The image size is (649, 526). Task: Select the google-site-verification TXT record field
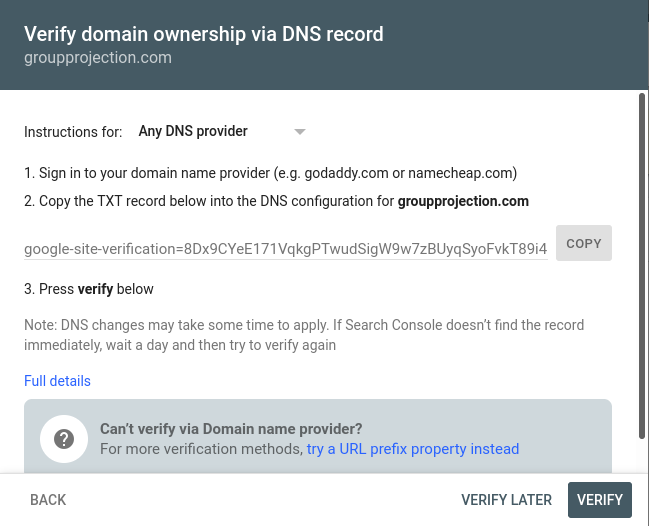click(286, 249)
